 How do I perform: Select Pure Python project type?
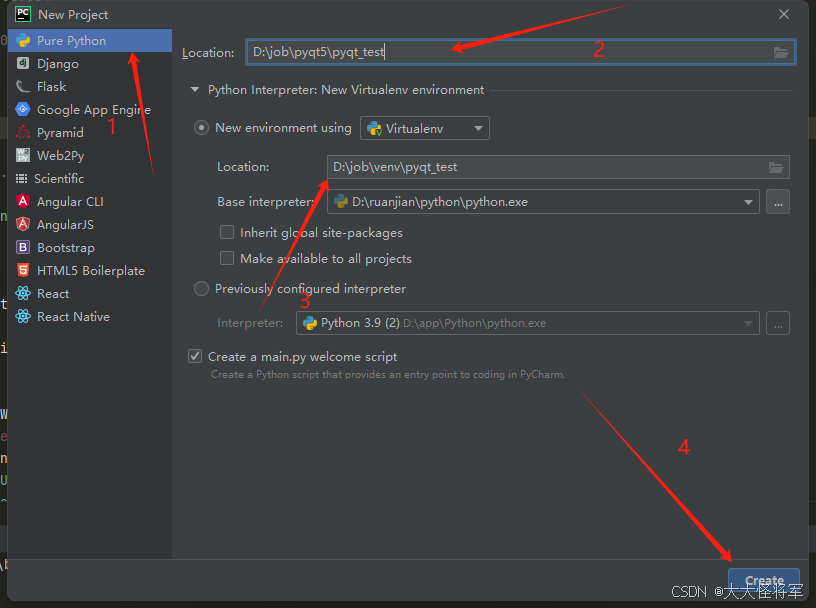pyautogui.click(x=90, y=40)
